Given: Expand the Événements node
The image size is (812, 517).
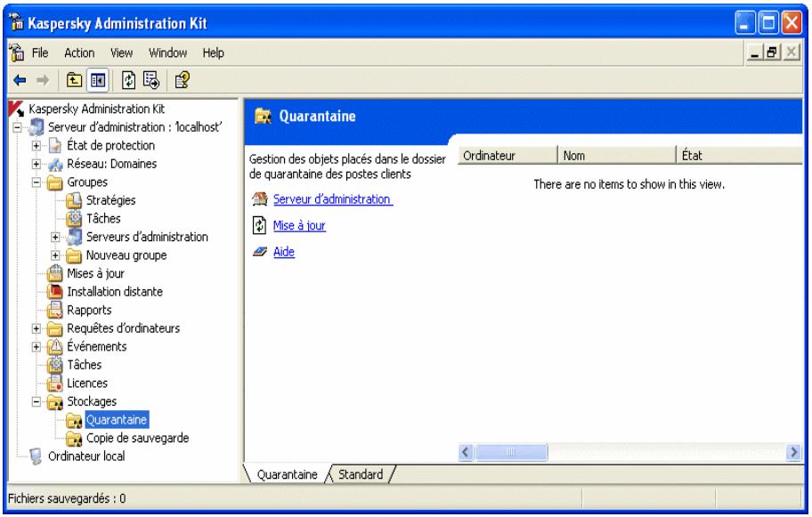Looking at the screenshot, I should click(37, 347).
